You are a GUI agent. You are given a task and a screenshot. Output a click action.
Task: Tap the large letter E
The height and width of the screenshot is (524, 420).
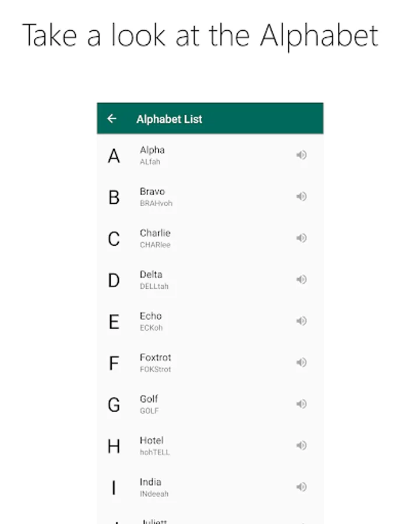(x=114, y=322)
